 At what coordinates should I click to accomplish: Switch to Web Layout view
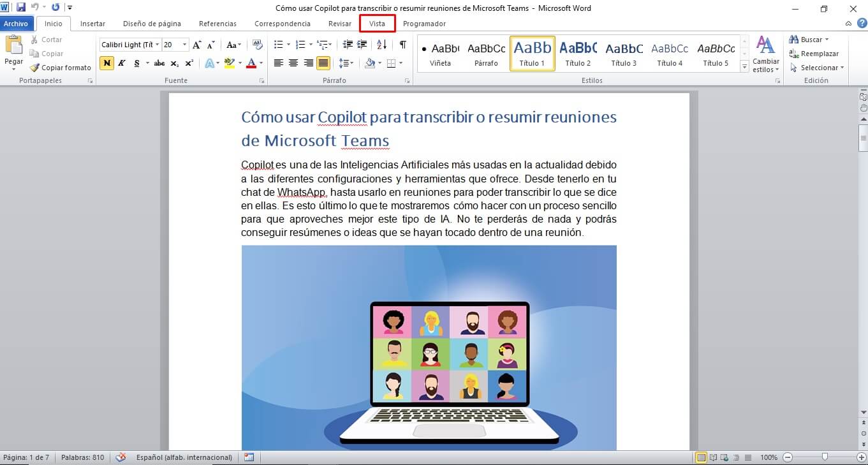click(724, 457)
